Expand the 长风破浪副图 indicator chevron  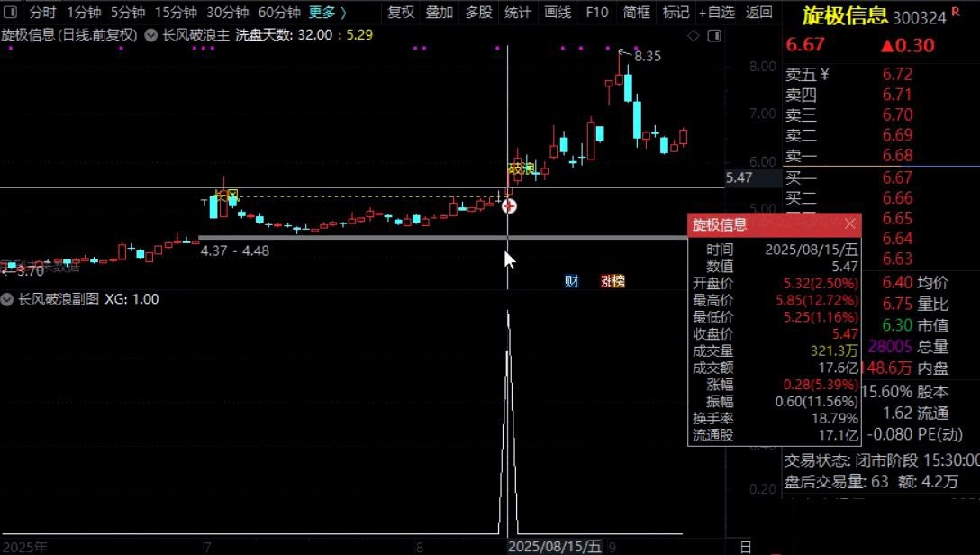(7, 299)
